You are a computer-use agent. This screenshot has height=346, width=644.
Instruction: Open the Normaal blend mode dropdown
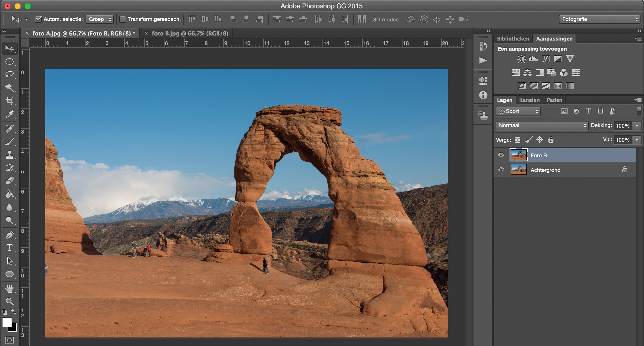pyautogui.click(x=541, y=125)
